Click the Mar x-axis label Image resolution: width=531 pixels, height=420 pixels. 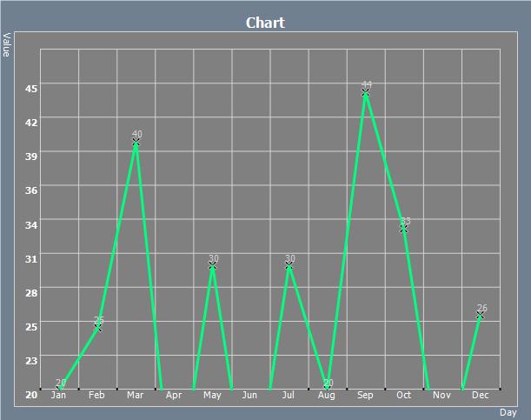[135, 395]
